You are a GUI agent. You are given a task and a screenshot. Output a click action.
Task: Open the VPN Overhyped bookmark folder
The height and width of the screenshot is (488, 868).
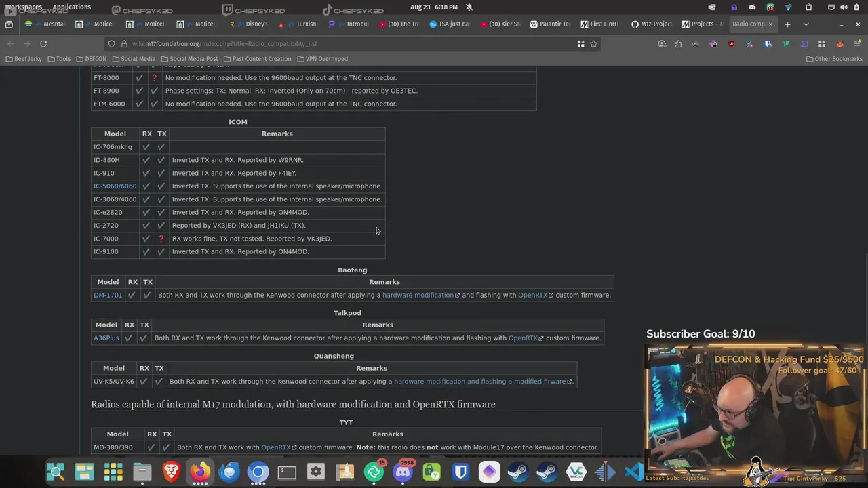point(322,59)
